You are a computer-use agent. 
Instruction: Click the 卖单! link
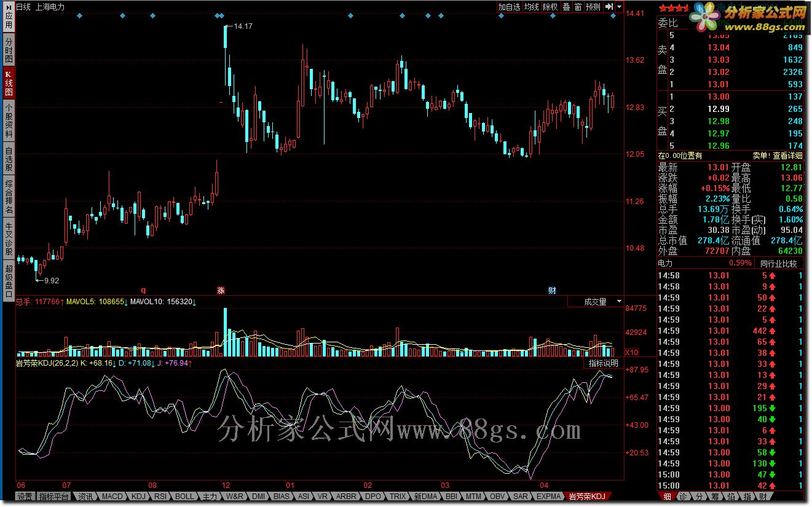click(762, 155)
